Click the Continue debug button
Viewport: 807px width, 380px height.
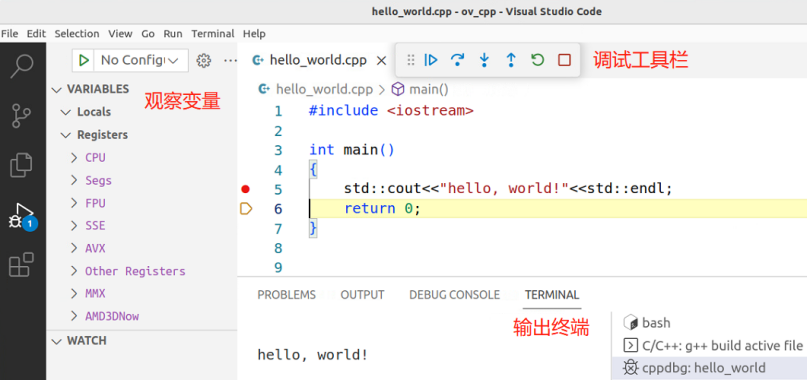point(431,60)
